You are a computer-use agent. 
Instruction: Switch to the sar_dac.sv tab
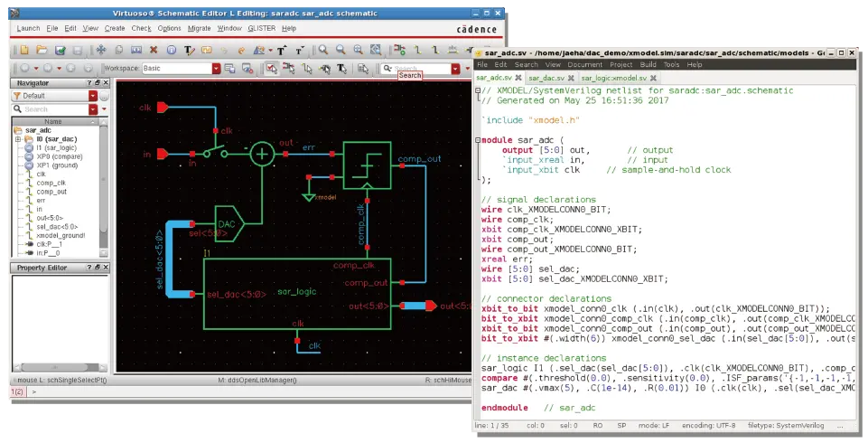pos(546,78)
